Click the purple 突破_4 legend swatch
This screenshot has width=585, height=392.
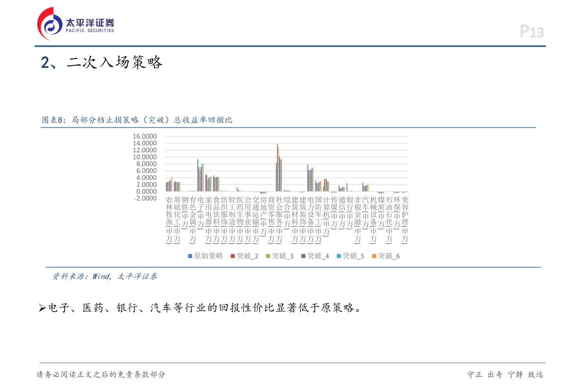pyautogui.click(x=303, y=256)
